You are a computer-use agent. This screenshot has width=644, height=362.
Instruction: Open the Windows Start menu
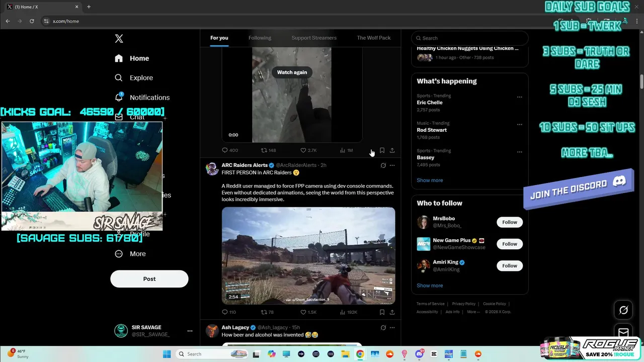167,354
